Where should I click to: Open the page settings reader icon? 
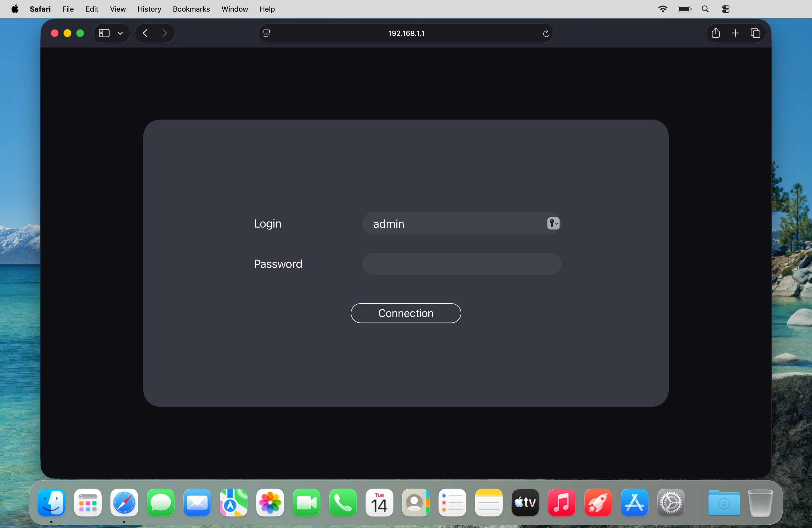pos(267,33)
